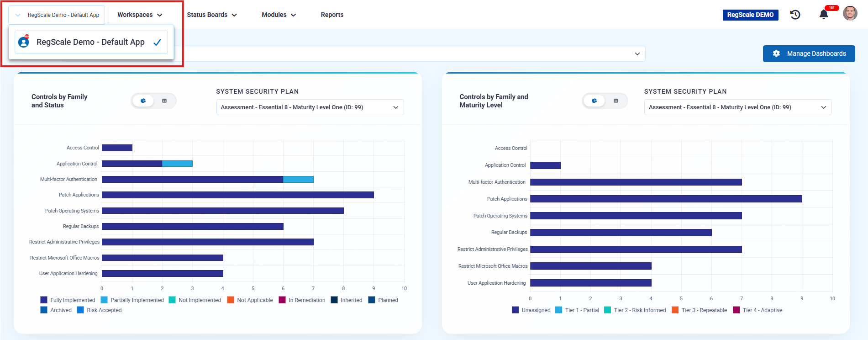The image size is (868, 340).
Task: Click the Not Applicable orange legend swatch
Action: tap(231, 300)
